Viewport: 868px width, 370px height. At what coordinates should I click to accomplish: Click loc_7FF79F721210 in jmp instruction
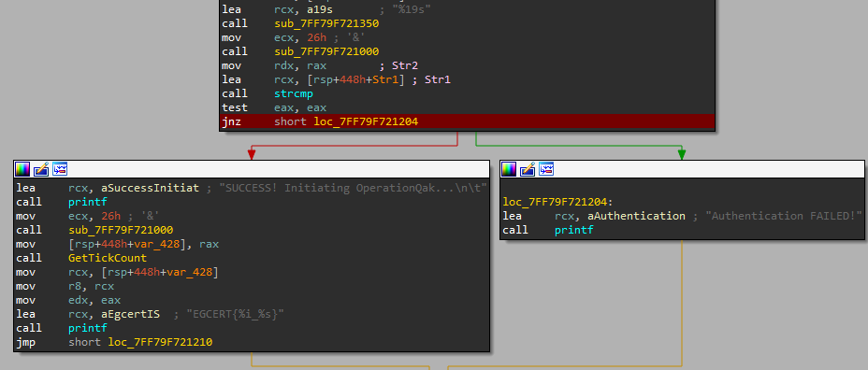click(x=160, y=342)
